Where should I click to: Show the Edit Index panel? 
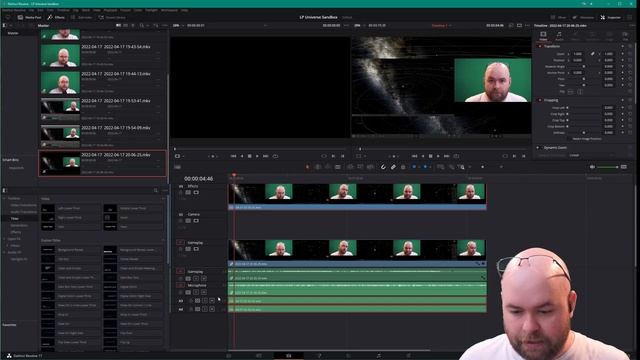tap(81, 18)
